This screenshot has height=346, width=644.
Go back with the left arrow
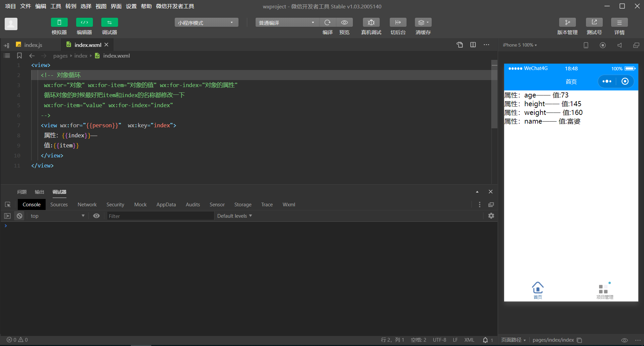(32, 56)
